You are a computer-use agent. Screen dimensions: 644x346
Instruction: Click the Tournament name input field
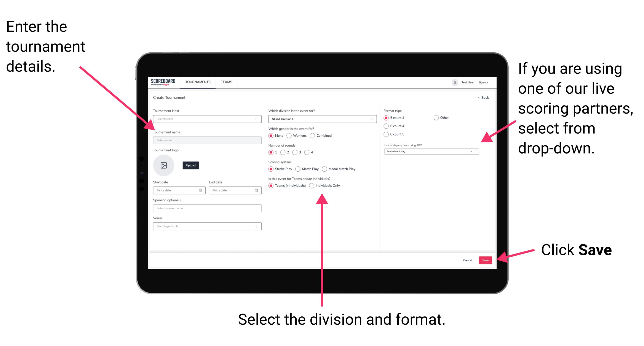(x=206, y=140)
